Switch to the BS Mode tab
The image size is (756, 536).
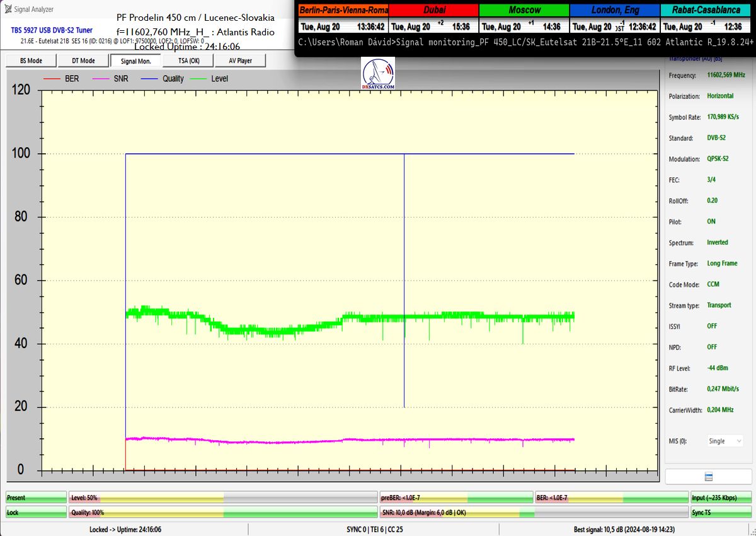pyautogui.click(x=31, y=61)
